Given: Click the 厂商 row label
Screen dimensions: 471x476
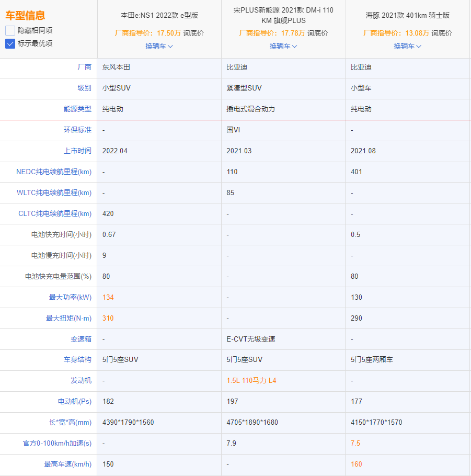Looking at the screenshot, I should pos(84,67).
